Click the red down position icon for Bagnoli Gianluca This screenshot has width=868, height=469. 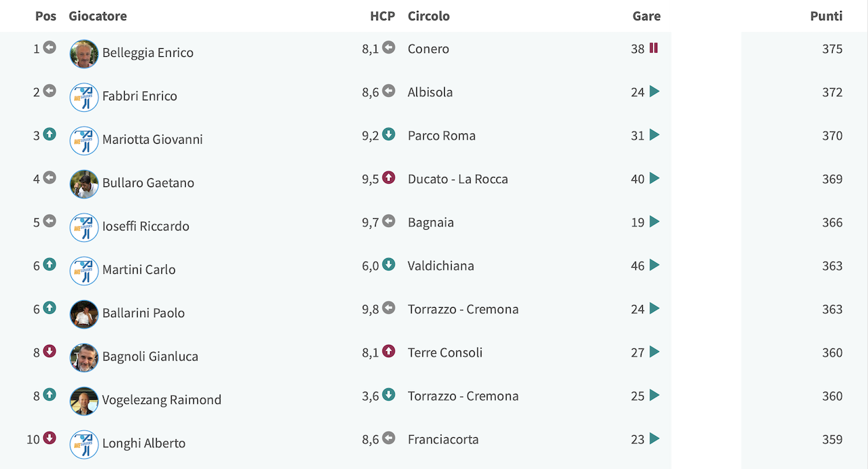pyautogui.click(x=50, y=351)
